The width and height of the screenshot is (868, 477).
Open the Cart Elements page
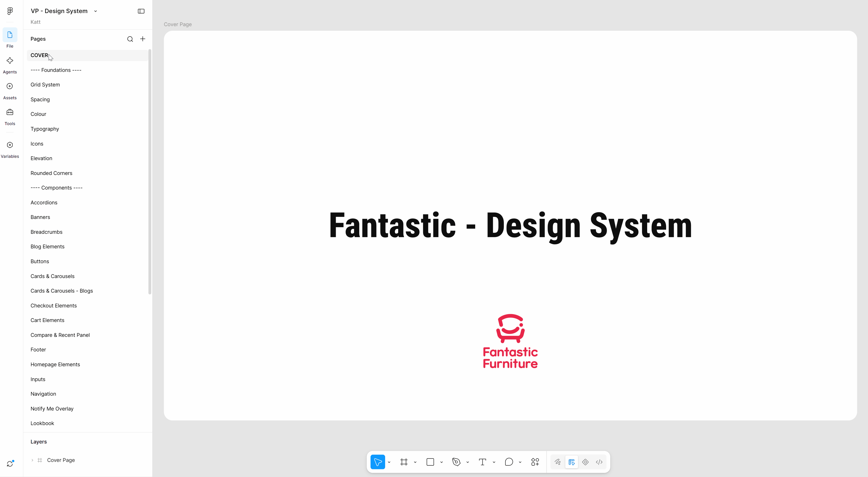(87, 320)
